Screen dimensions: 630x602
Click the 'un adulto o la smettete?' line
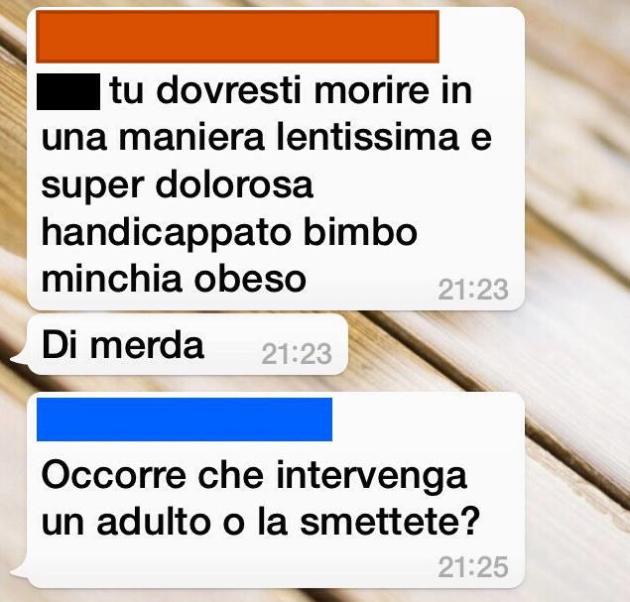[260, 522]
